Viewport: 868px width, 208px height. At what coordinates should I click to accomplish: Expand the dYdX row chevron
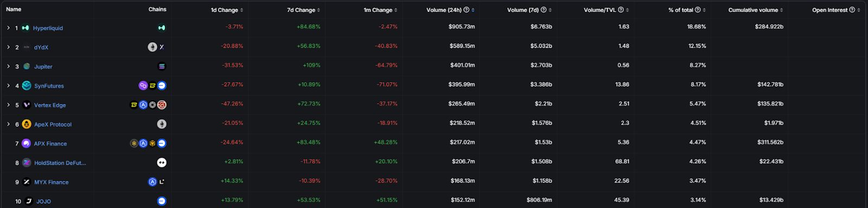click(8, 47)
